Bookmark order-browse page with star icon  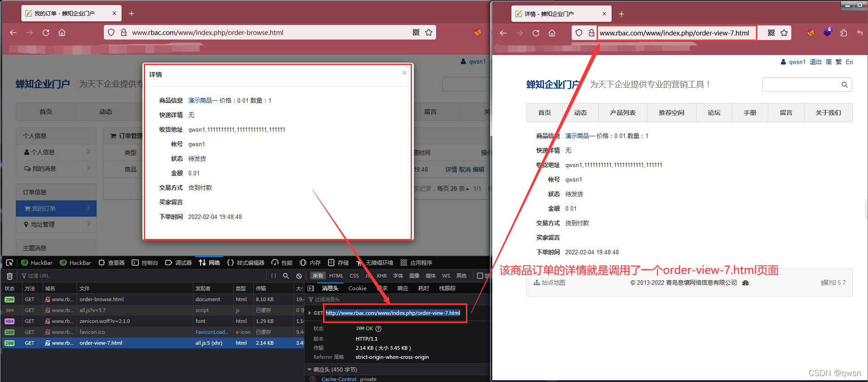(x=429, y=32)
